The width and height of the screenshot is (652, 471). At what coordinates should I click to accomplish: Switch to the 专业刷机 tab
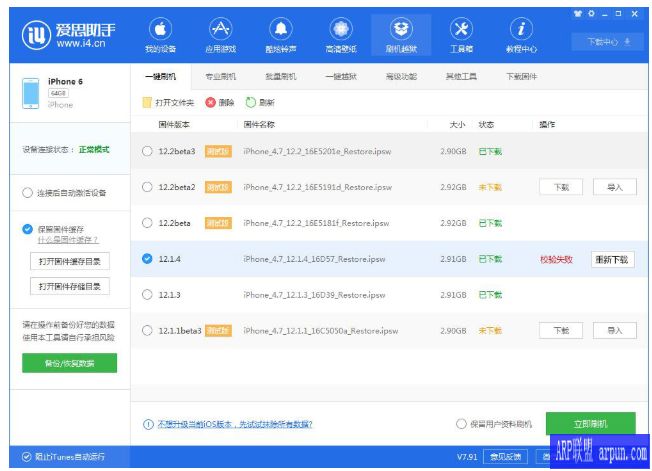point(220,76)
